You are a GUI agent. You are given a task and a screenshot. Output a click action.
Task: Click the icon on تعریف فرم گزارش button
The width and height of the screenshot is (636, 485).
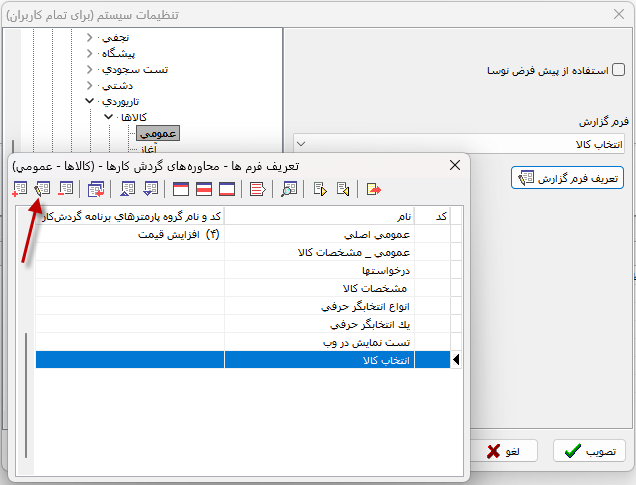click(524, 178)
